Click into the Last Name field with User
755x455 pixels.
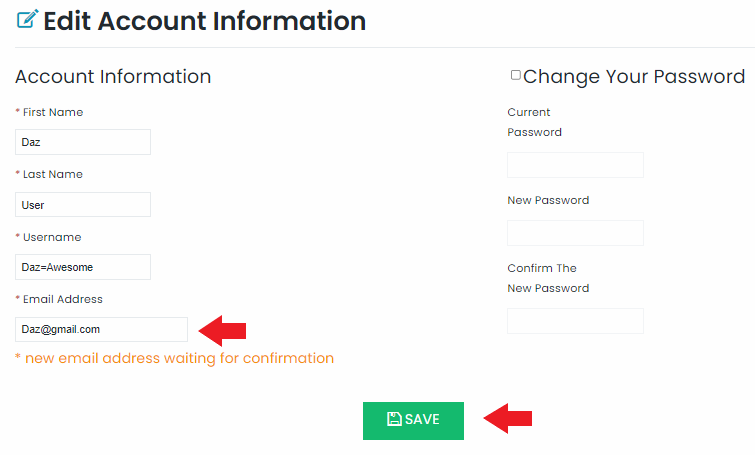click(x=83, y=205)
